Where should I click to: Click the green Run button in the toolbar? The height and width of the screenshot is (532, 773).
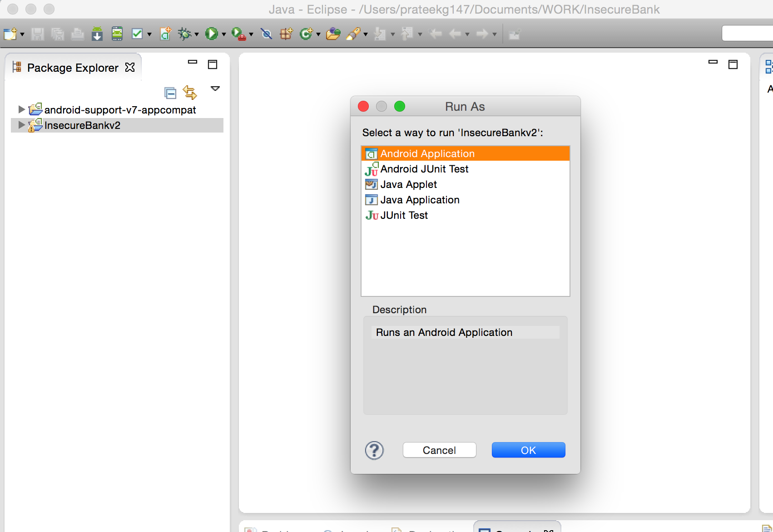[212, 34]
